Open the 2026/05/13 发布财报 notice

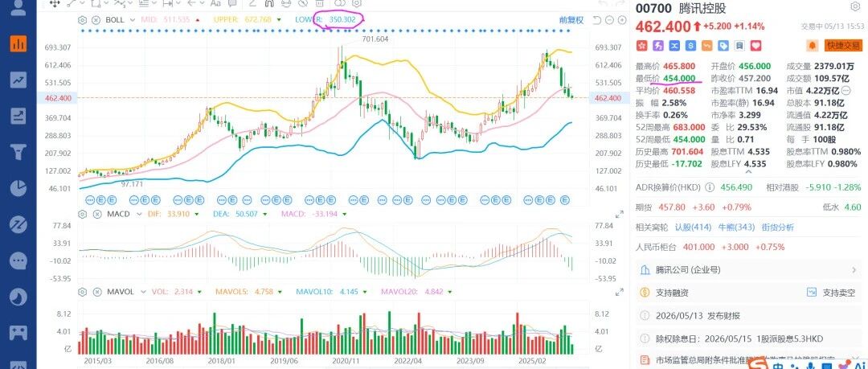pyautogui.click(x=749, y=316)
